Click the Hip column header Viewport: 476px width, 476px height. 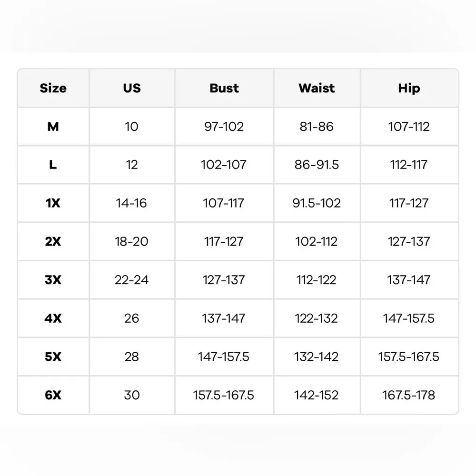[409, 89]
